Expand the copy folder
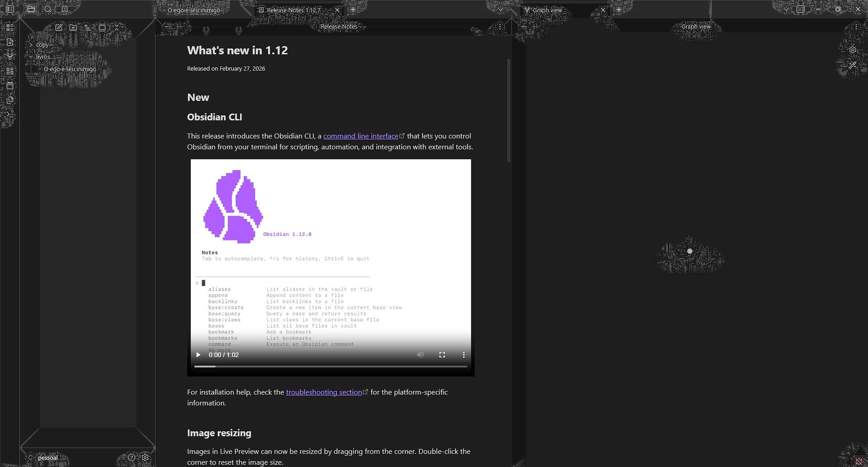This screenshot has width=868, height=467. (x=31, y=45)
